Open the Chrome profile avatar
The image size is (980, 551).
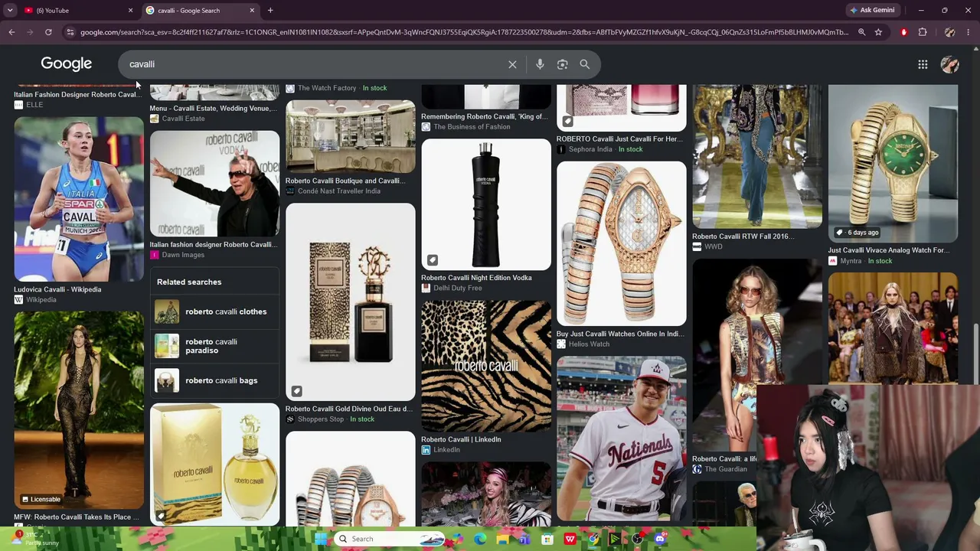click(x=949, y=32)
